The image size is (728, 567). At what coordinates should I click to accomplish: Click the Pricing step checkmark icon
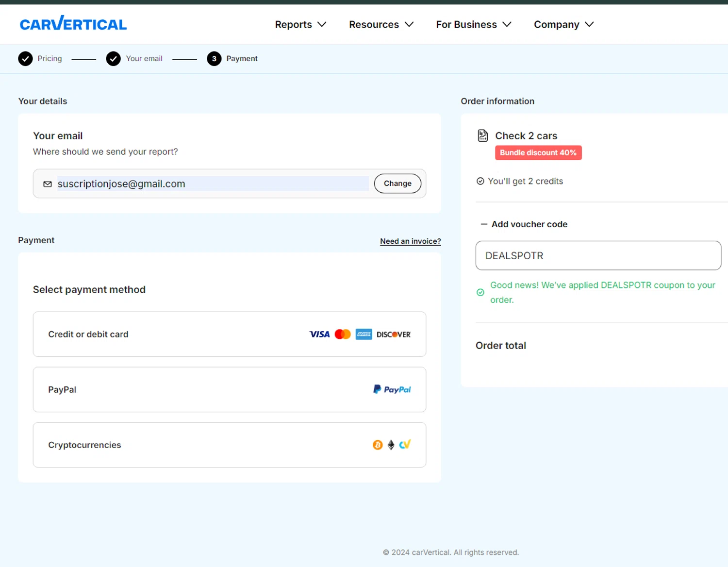pyautogui.click(x=25, y=59)
